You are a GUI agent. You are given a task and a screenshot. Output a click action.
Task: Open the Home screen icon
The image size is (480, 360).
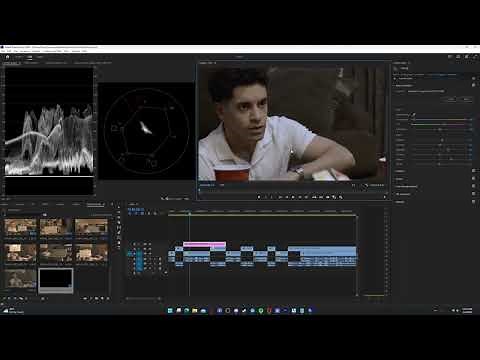click(7, 57)
